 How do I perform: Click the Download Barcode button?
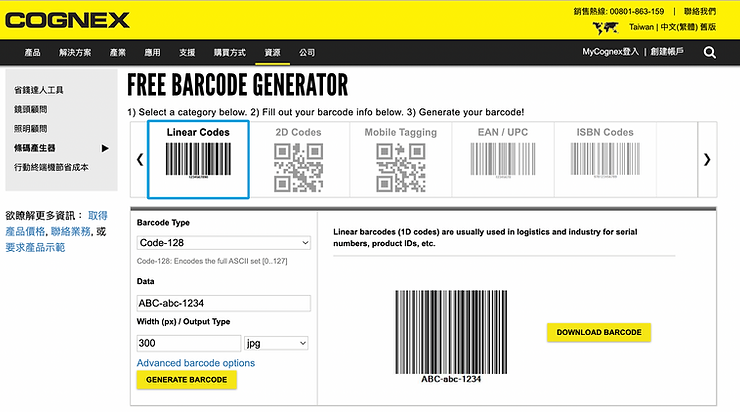click(599, 332)
